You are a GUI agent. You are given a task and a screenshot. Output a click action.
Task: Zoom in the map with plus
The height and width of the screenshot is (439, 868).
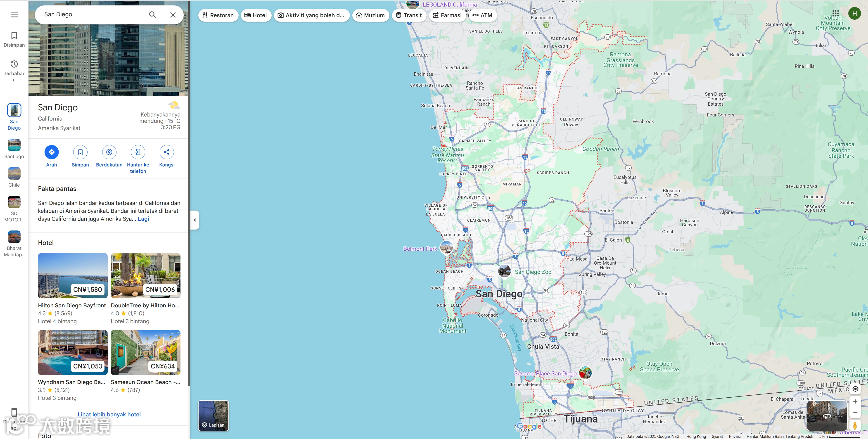click(855, 401)
